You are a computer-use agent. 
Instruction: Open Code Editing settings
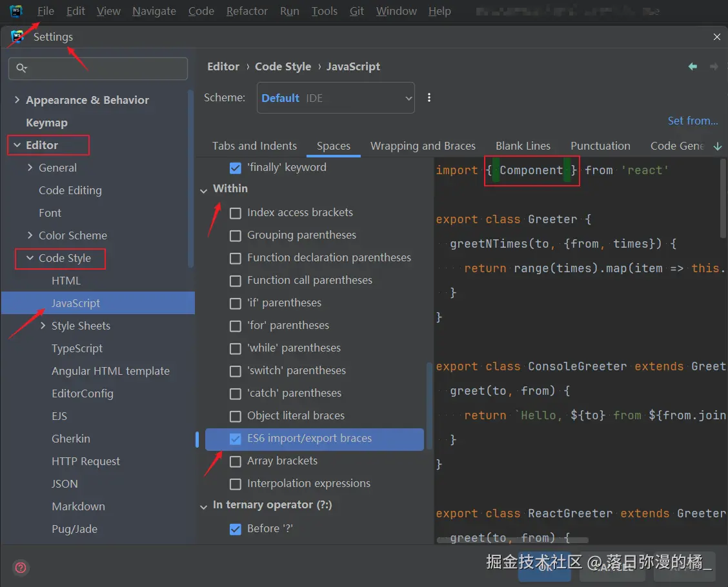click(x=70, y=190)
